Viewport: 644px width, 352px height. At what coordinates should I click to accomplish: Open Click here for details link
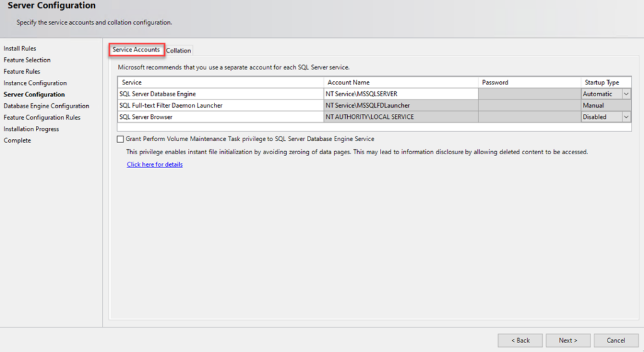click(155, 164)
